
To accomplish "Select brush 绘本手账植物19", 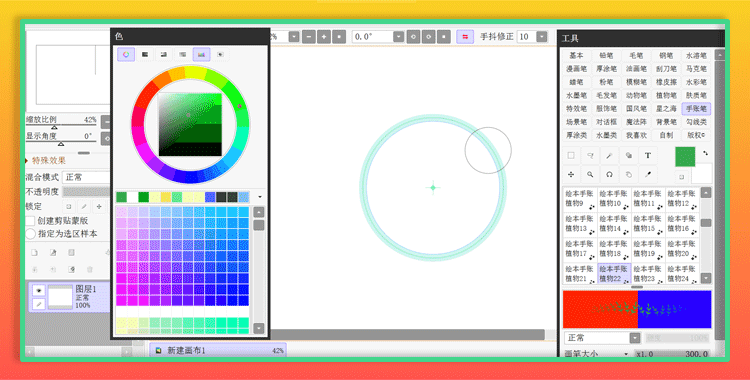I will [x=648, y=249].
